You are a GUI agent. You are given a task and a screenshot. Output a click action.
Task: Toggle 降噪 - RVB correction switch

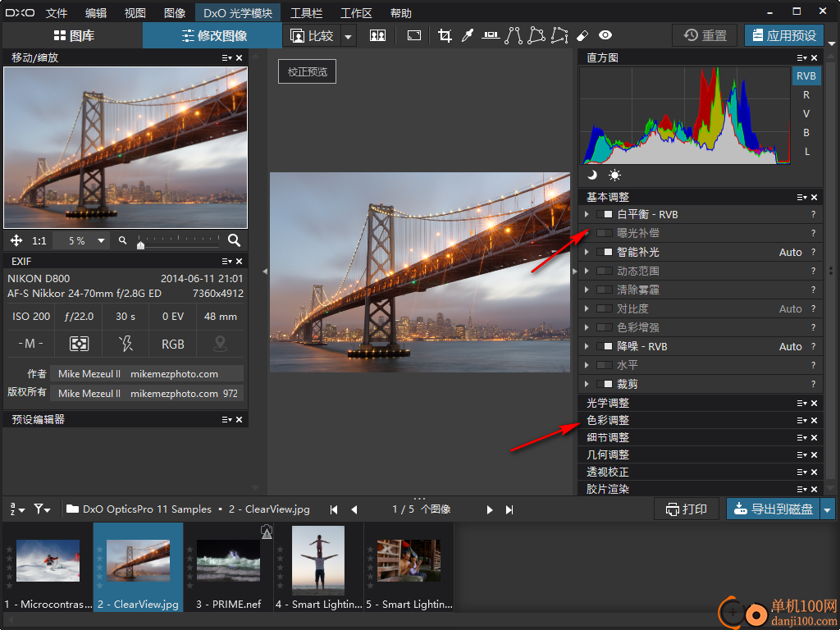click(x=605, y=347)
